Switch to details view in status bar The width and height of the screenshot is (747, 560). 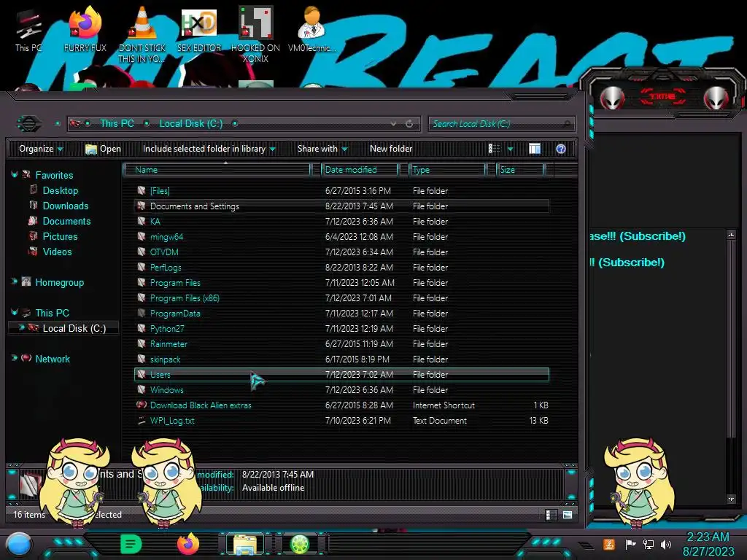[x=550, y=515]
